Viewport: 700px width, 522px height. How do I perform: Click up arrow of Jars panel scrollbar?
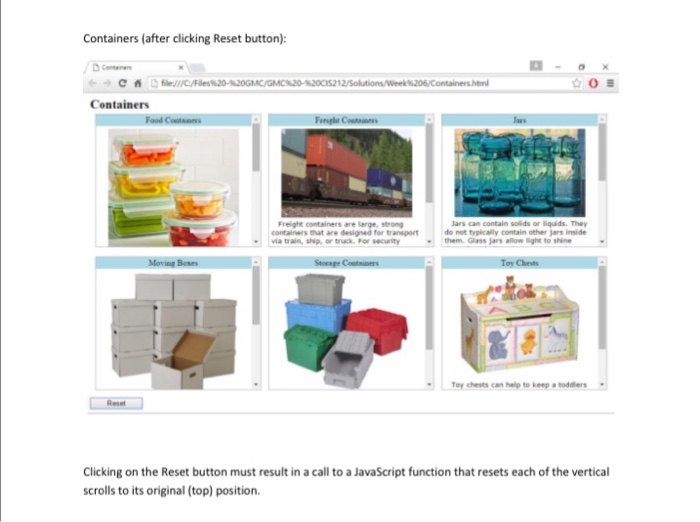coord(602,119)
